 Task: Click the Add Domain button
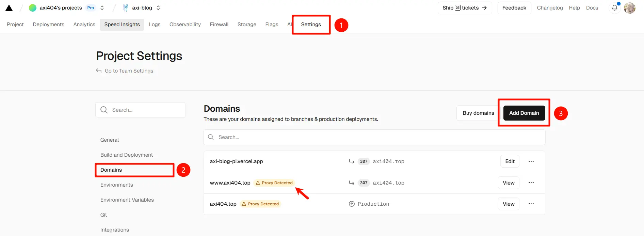pyautogui.click(x=524, y=113)
